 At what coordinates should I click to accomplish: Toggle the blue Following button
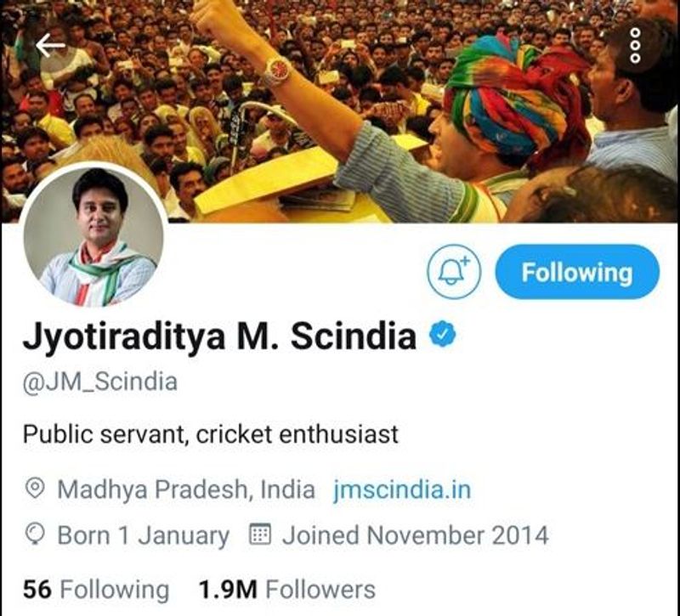tap(577, 272)
